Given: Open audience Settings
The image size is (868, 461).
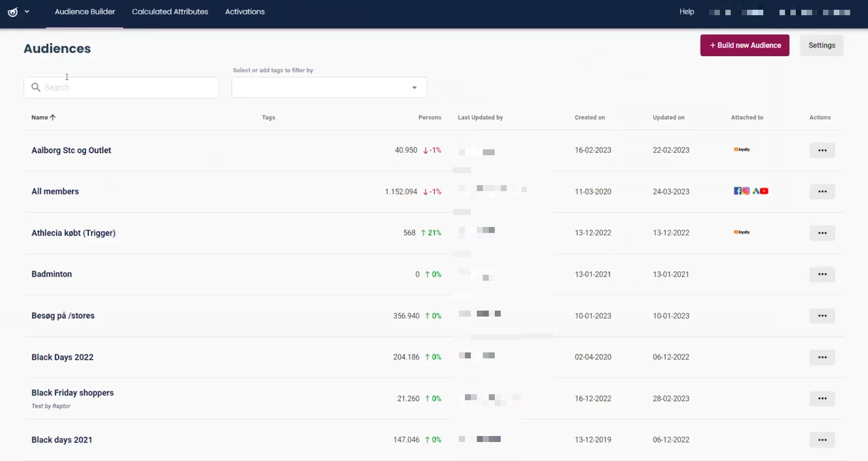Looking at the screenshot, I should 821,45.
